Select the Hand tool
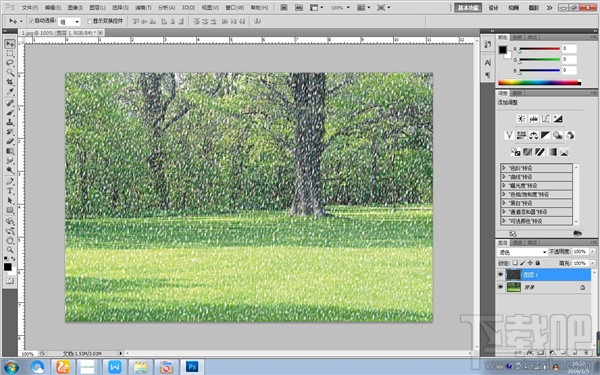The image size is (600, 375). coord(10,240)
